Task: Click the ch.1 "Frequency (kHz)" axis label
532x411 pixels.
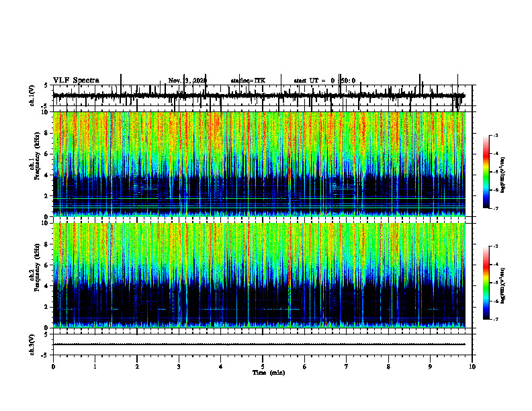Action: coord(38,156)
